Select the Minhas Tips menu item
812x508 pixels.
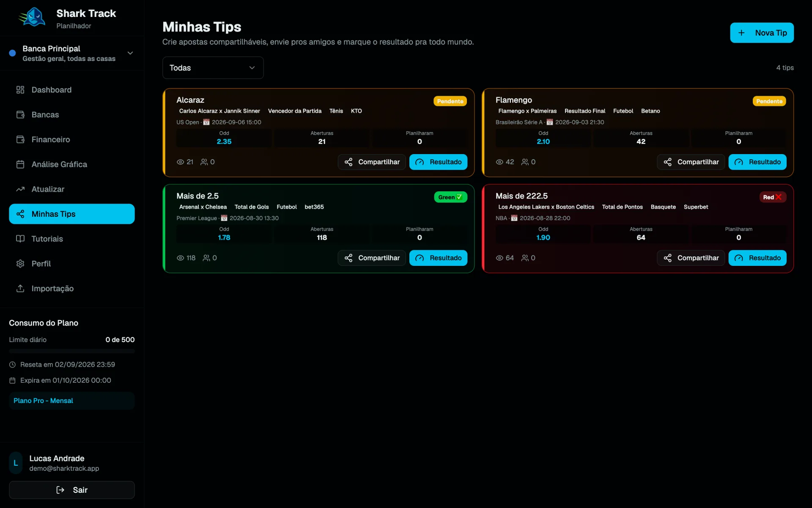point(71,214)
